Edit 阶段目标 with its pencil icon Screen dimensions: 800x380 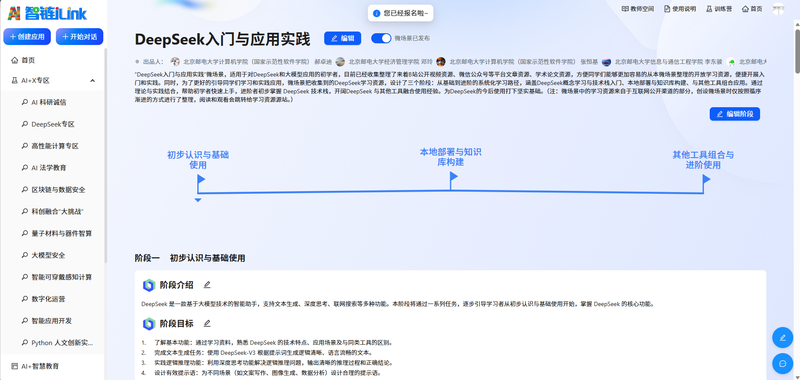(x=207, y=323)
